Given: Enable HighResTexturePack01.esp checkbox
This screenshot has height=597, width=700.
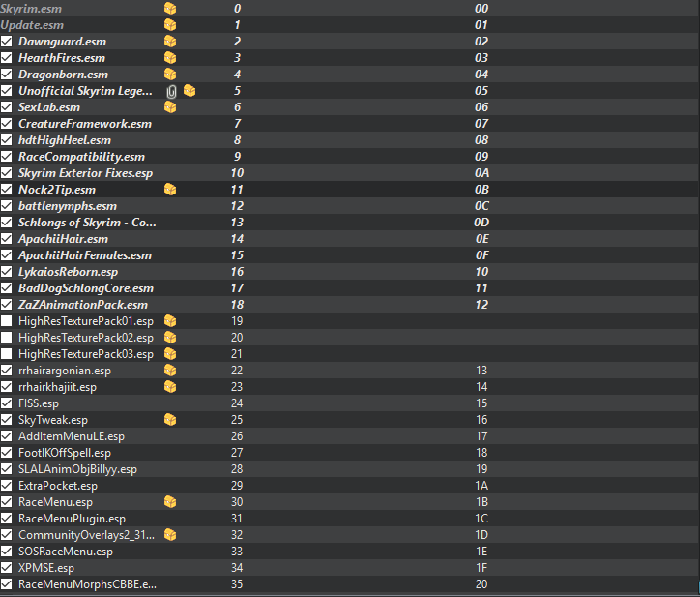Looking at the screenshot, I should (x=6, y=321).
